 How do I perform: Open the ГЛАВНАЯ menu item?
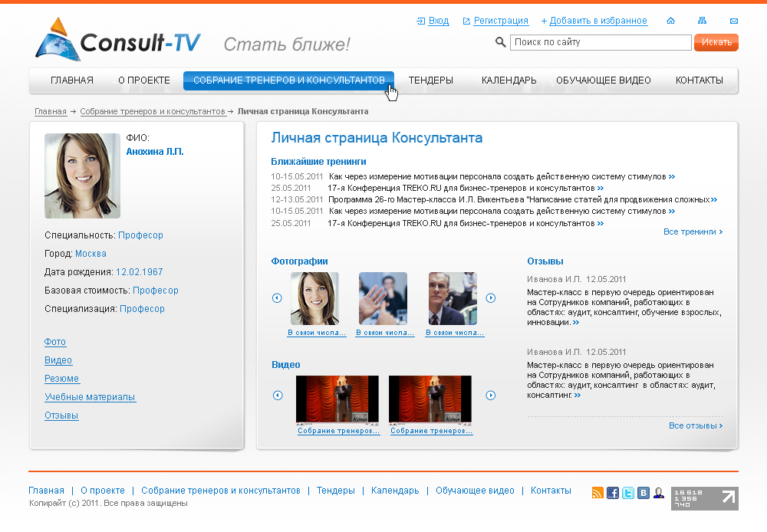click(72, 80)
